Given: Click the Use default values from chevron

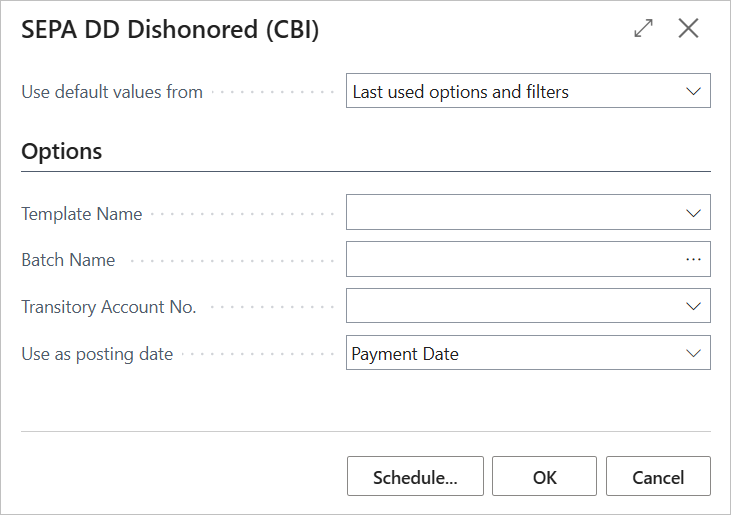Looking at the screenshot, I should point(693,91).
